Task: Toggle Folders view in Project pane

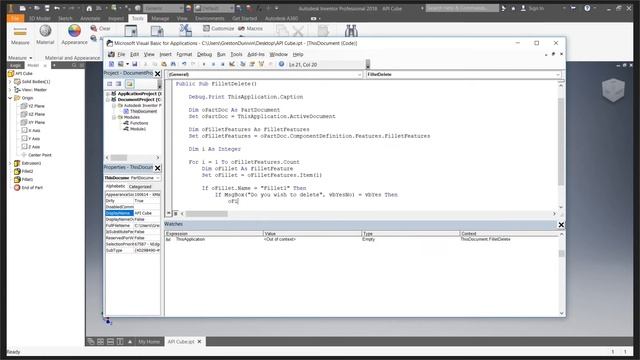Action: 129,84
